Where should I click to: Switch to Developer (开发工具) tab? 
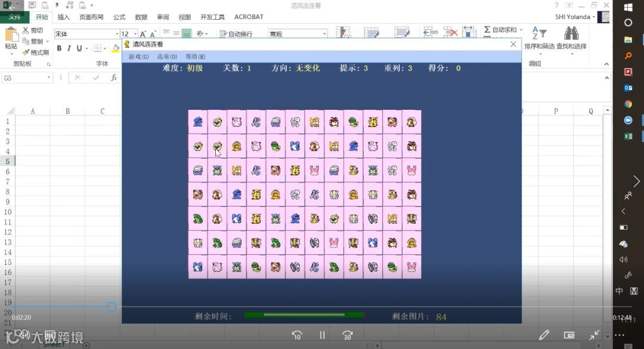[212, 17]
